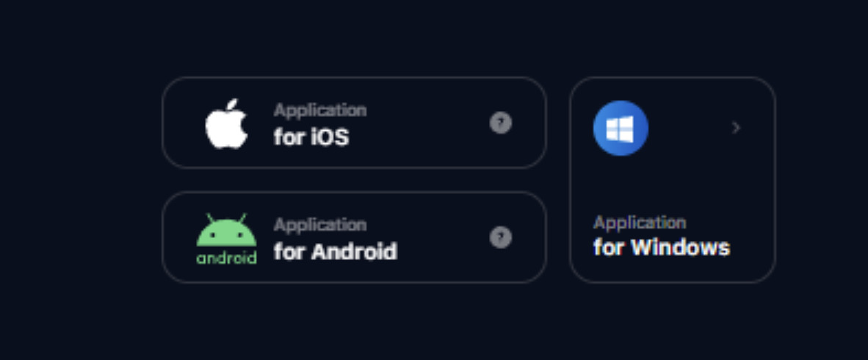Select the 'for Android' text

pyautogui.click(x=335, y=251)
